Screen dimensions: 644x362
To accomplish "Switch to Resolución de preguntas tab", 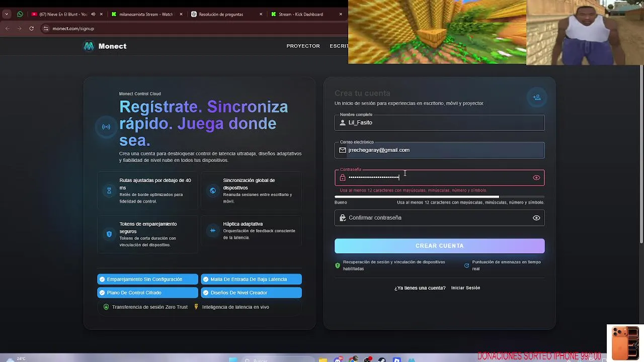I will [226, 14].
